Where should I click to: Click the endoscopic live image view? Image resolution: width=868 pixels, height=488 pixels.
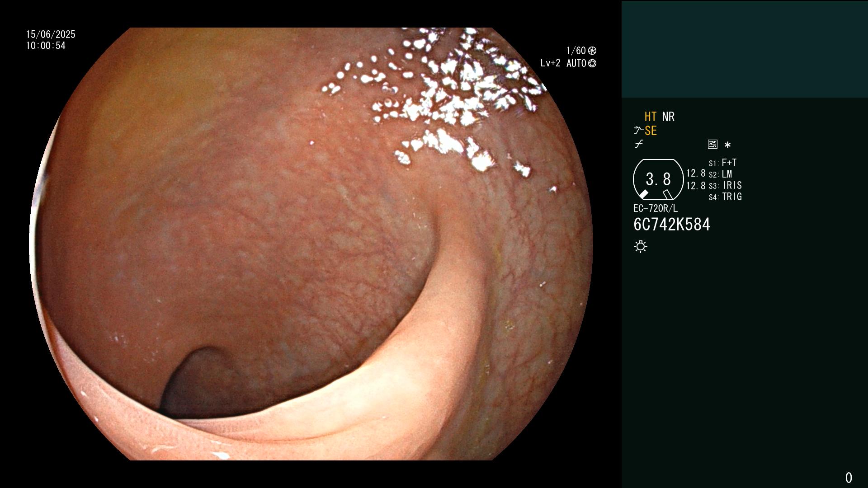point(311,244)
